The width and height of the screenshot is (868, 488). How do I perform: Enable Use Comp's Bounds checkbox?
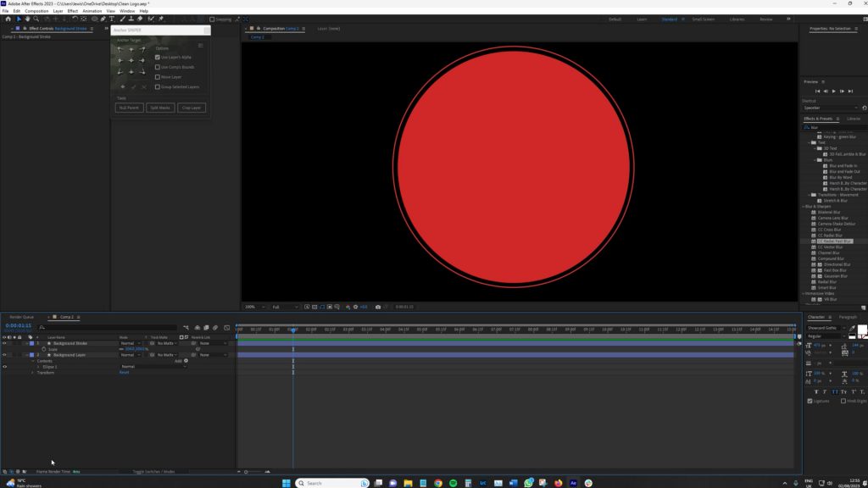157,67
